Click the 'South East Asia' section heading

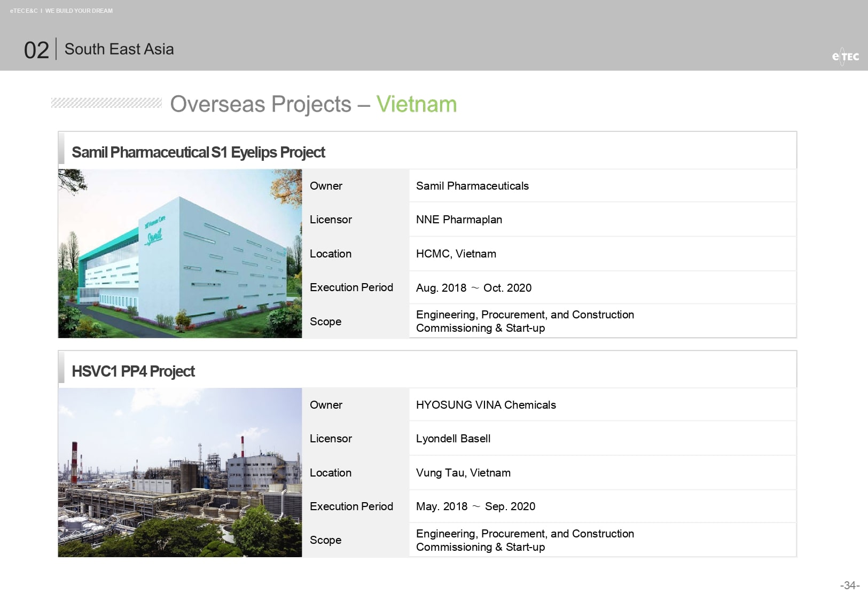(x=119, y=49)
